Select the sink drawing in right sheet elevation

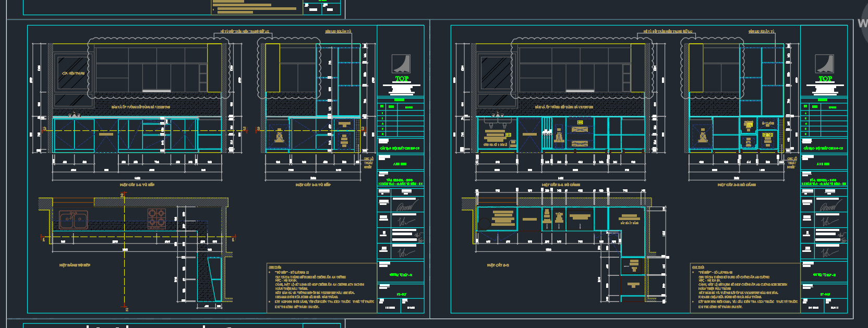click(x=496, y=124)
